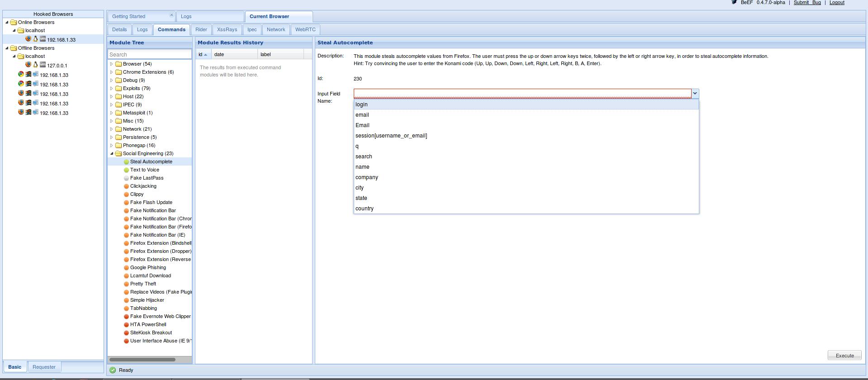Toggle the Input Field Name dropdown arrow
This screenshot has height=380, width=868.
[695, 94]
